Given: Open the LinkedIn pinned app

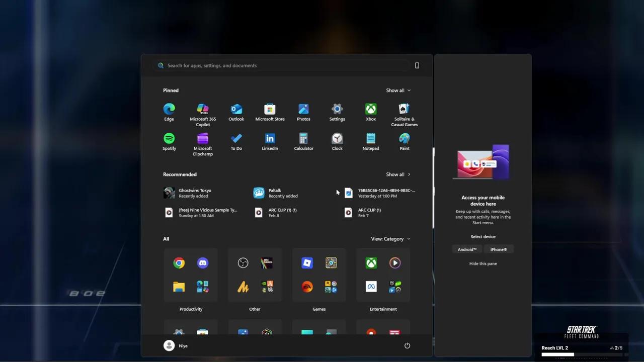Looking at the screenshot, I should (x=270, y=142).
